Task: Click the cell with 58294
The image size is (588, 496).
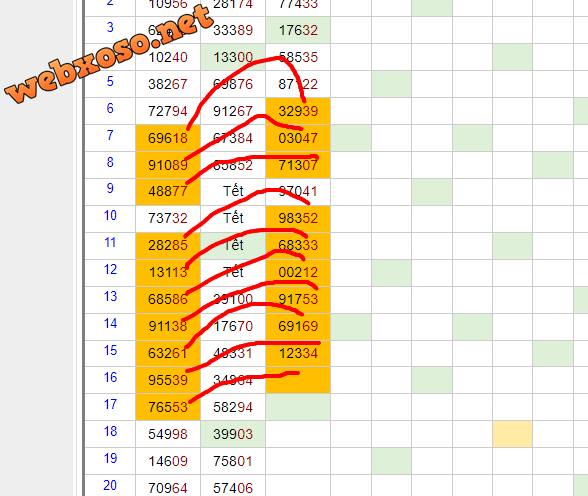Action: click(x=233, y=407)
